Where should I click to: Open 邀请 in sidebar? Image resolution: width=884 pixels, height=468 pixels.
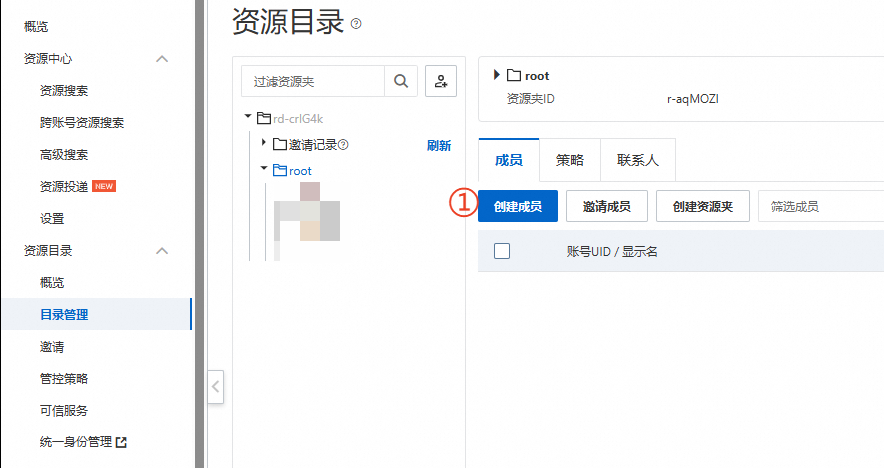point(52,347)
